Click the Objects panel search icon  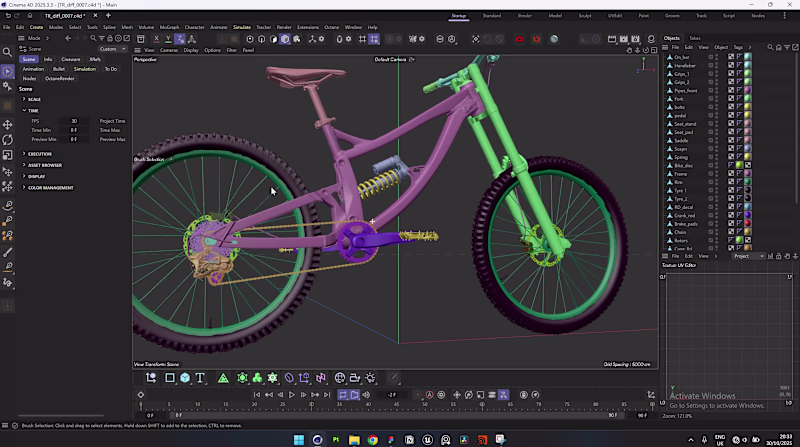point(770,47)
